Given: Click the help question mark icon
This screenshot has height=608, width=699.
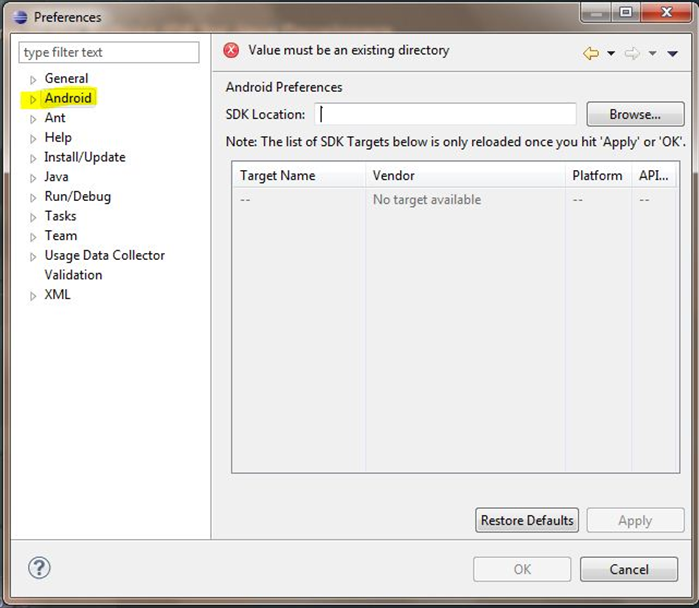Looking at the screenshot, I should click(x=39, y=568).
